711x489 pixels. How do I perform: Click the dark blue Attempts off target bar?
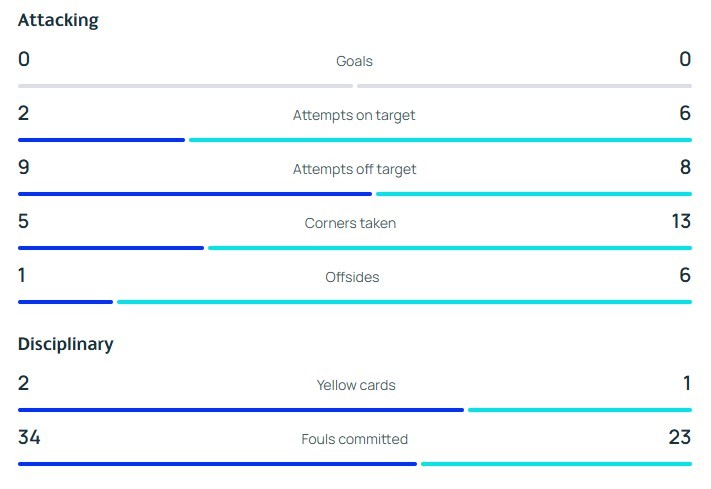pyautogui.click(x=195, y=194)
